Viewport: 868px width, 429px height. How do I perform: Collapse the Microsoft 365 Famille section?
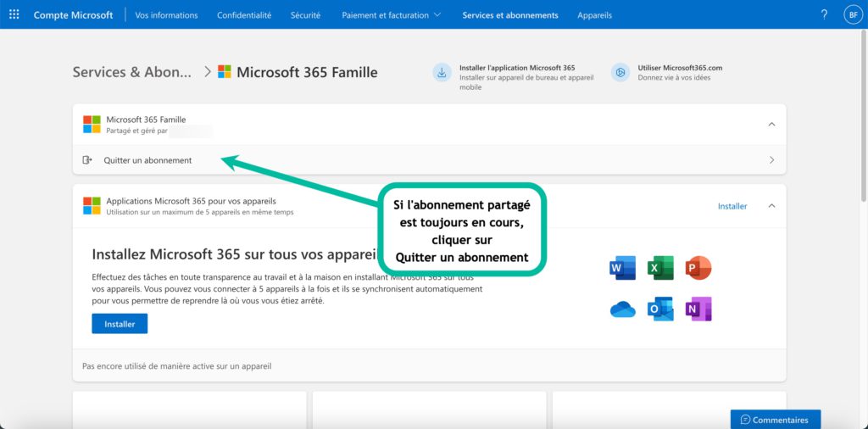tap(771, 124)
